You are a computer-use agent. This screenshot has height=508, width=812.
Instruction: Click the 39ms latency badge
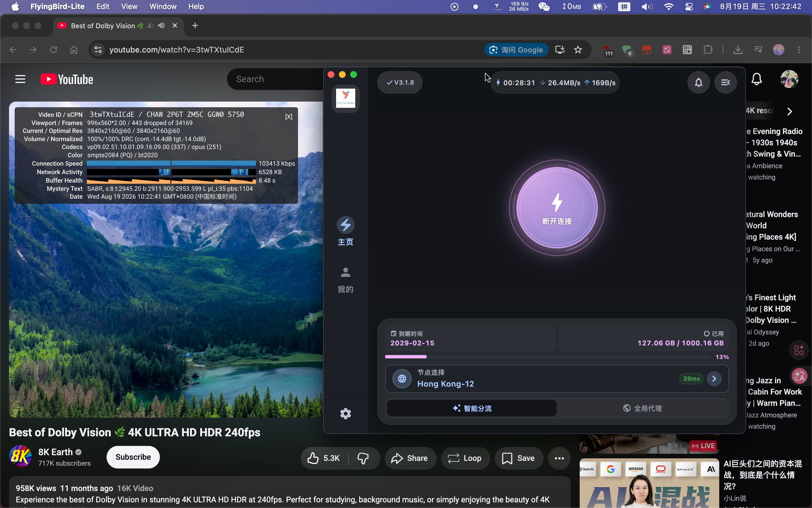[691, 379]
